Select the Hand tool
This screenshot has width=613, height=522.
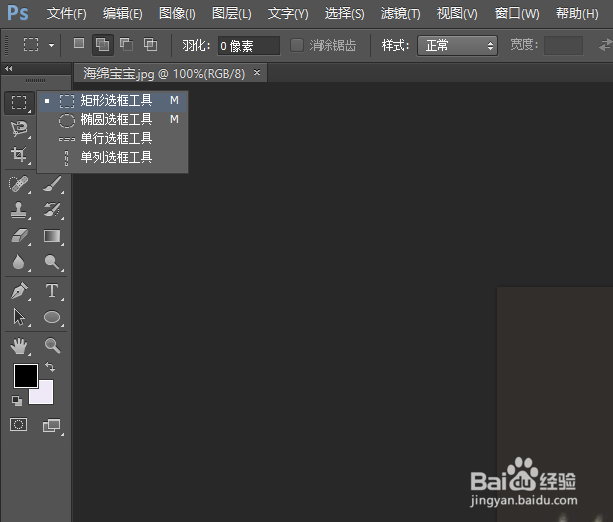click(x=19, y=346)
